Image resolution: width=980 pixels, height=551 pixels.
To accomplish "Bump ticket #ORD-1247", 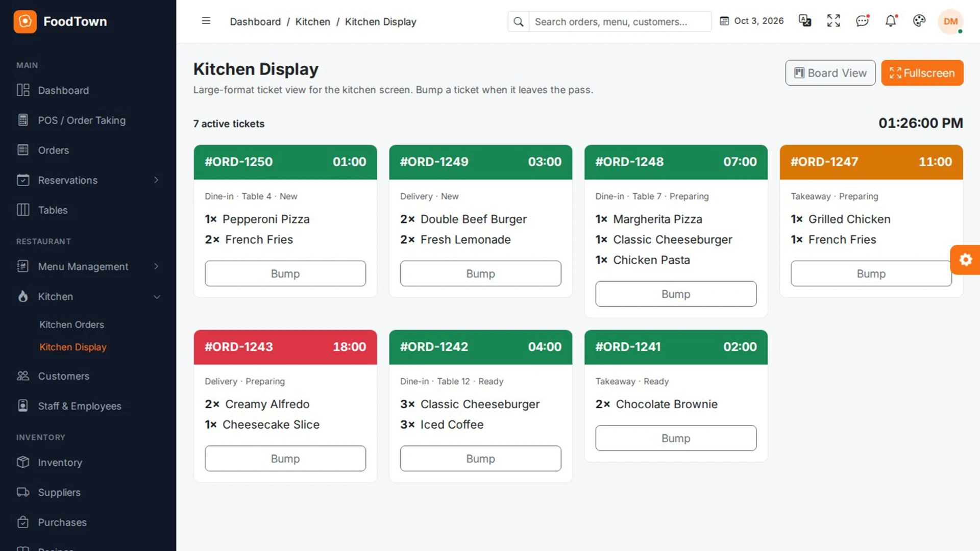I will point(871,273).
